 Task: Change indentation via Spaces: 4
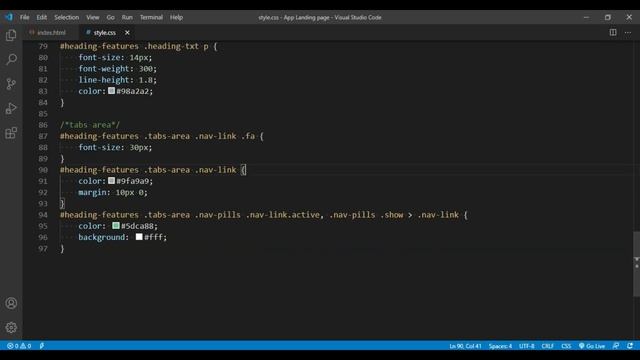[500, 346]
